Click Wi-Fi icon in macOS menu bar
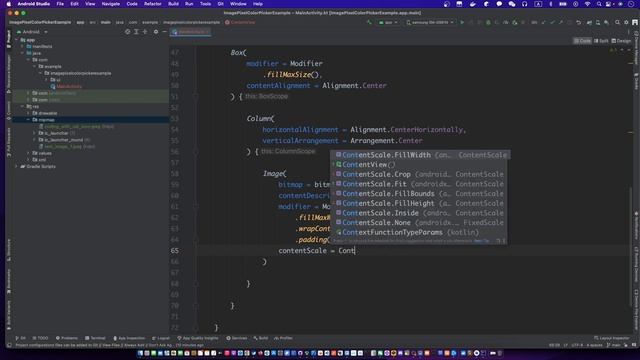Viewport: 640px width, 360px height. (x=587, y=4)
